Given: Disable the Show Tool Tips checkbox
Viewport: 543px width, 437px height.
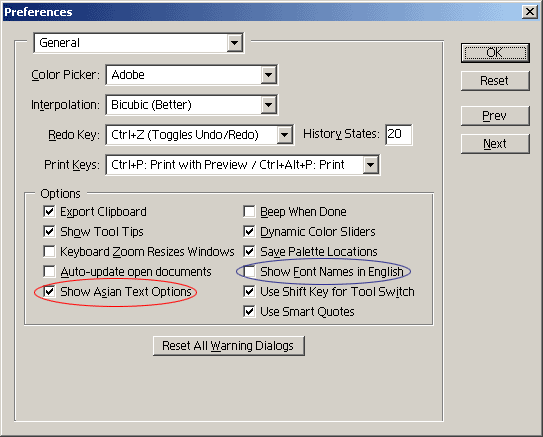Looking at the screenshot, I should tap(49, 231).
